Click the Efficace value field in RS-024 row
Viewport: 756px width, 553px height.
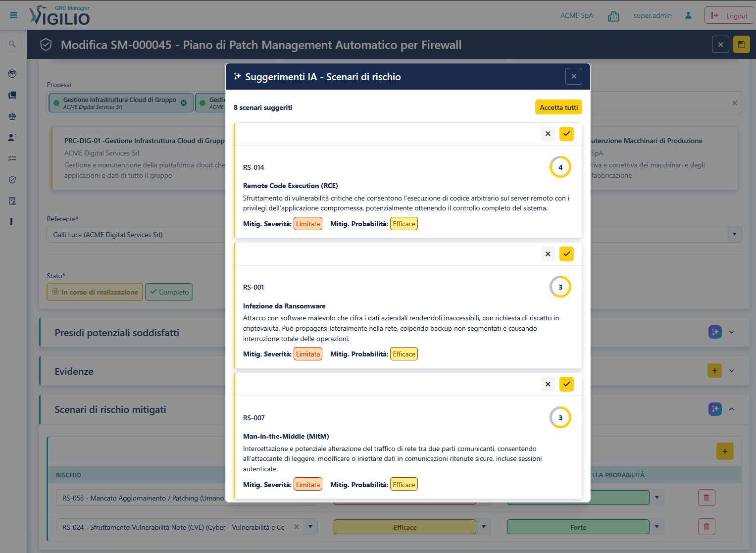[x=404, y=527]
